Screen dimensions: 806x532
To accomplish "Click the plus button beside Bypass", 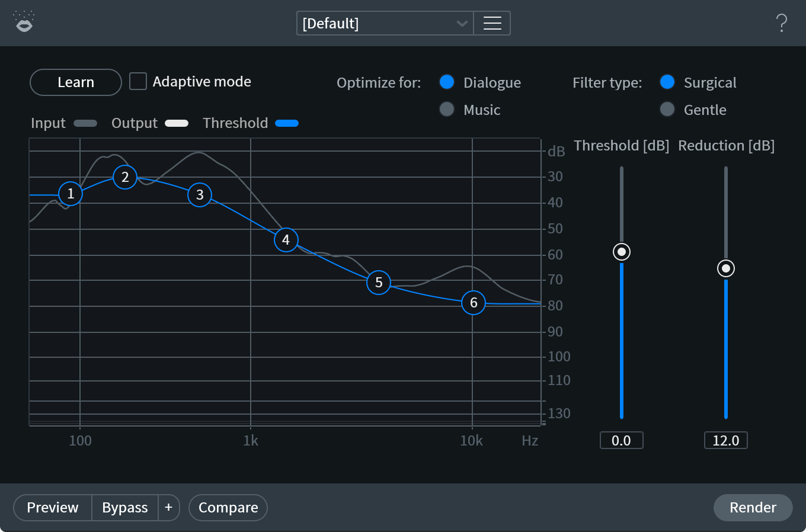I will (169, 508).
